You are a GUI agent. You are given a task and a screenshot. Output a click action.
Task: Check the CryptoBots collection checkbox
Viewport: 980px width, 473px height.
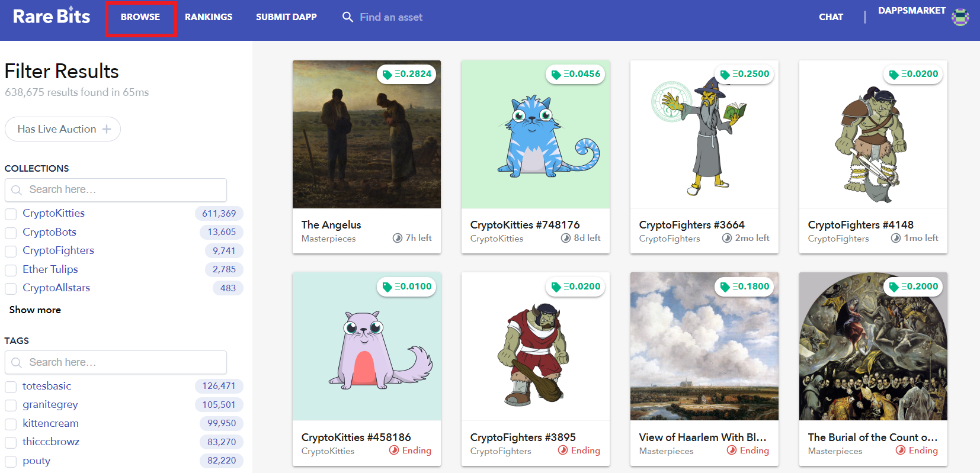click(x=11, y=233)
